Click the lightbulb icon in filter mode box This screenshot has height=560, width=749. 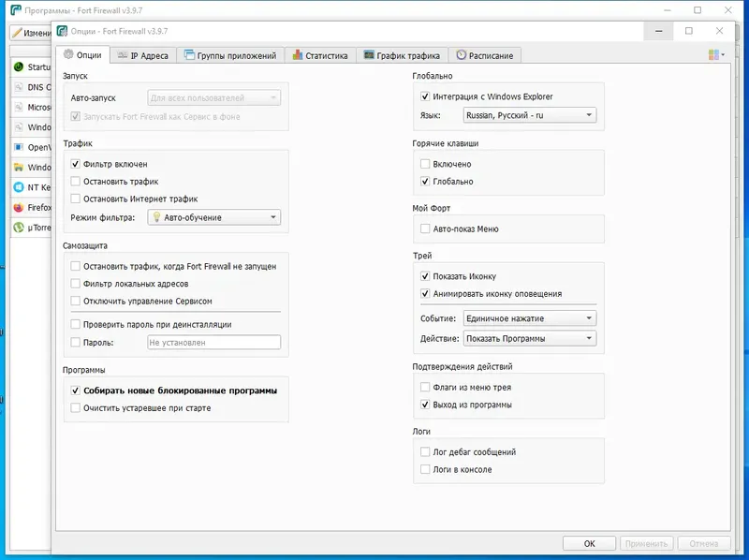pyautogui.click(x=156, y=217)
